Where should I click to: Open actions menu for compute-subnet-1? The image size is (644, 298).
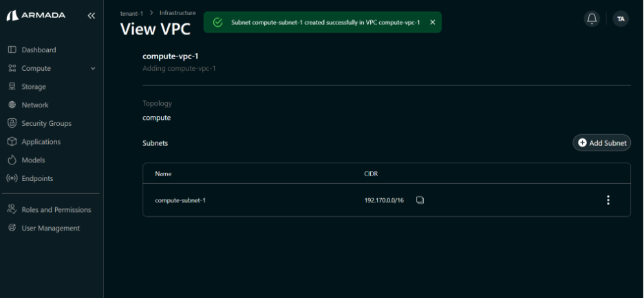[608, 200]
